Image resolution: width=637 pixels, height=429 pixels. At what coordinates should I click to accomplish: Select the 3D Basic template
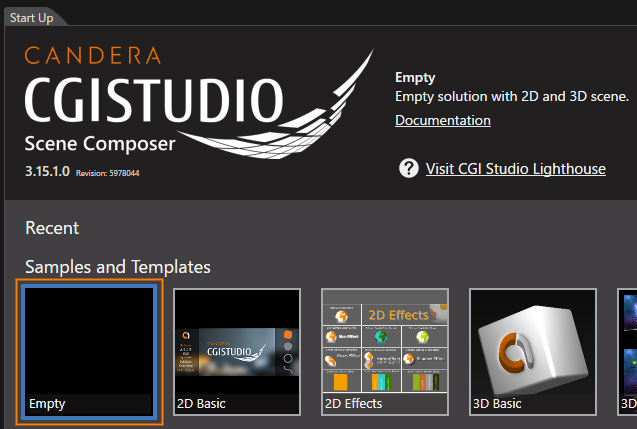[x=533, y=352]
